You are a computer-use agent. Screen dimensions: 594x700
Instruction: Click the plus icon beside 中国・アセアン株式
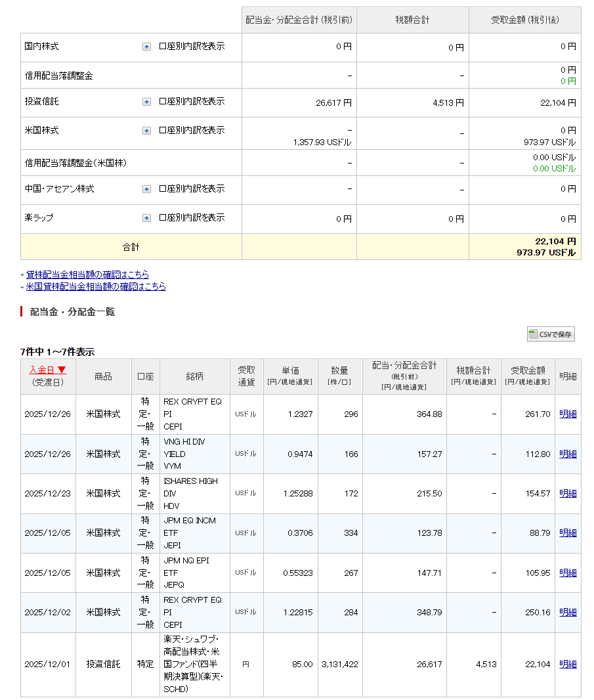(146, 189)
